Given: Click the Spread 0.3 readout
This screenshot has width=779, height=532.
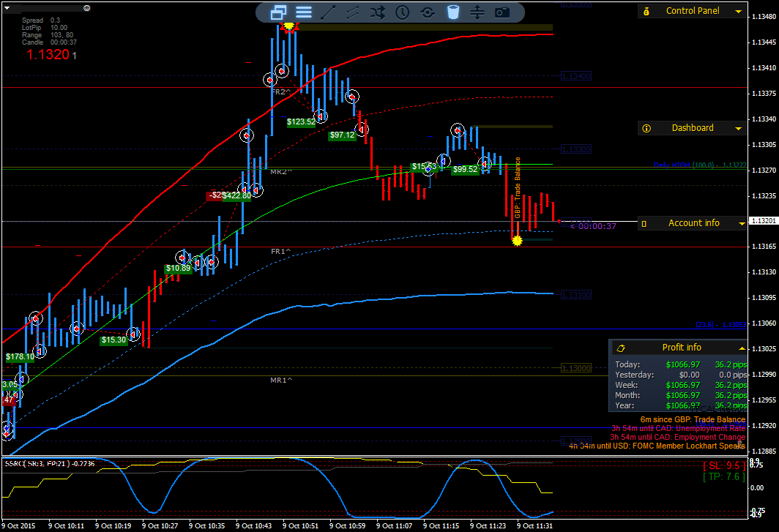Looking at the screenshot, I should point(41,20).
